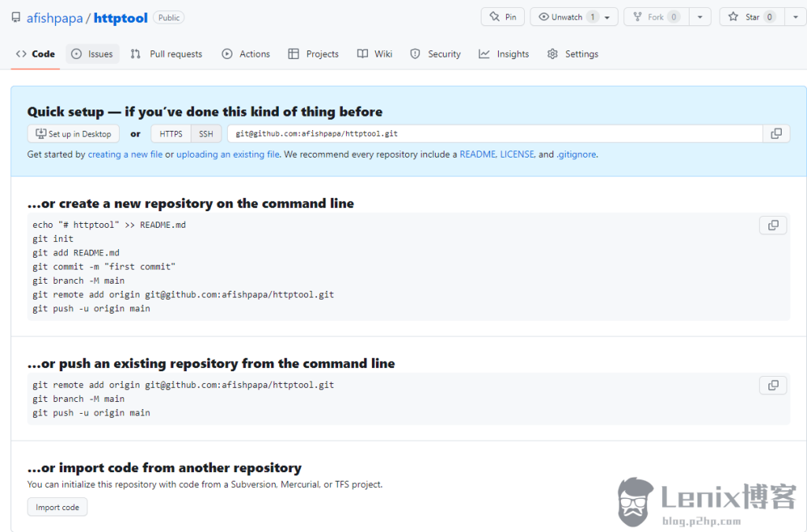The height and width of the screenshot is (532, 807).
Task: Click the Import code button
Action: point(58,508)
